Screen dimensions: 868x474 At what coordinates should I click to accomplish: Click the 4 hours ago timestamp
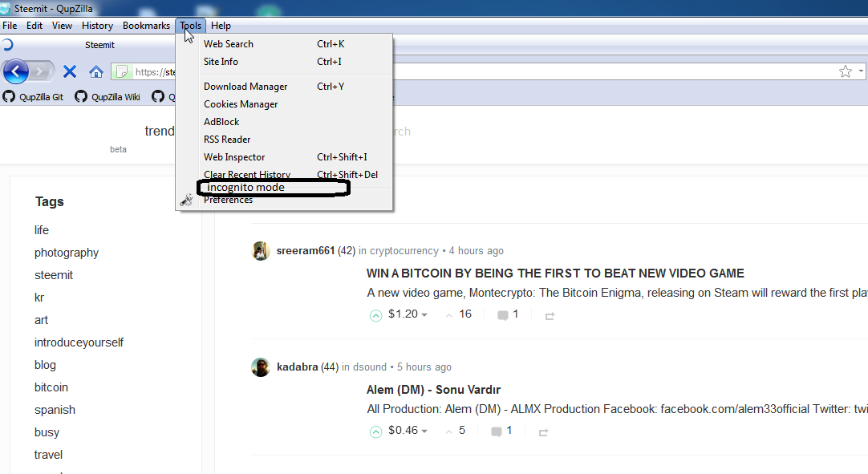pos(476,251)
